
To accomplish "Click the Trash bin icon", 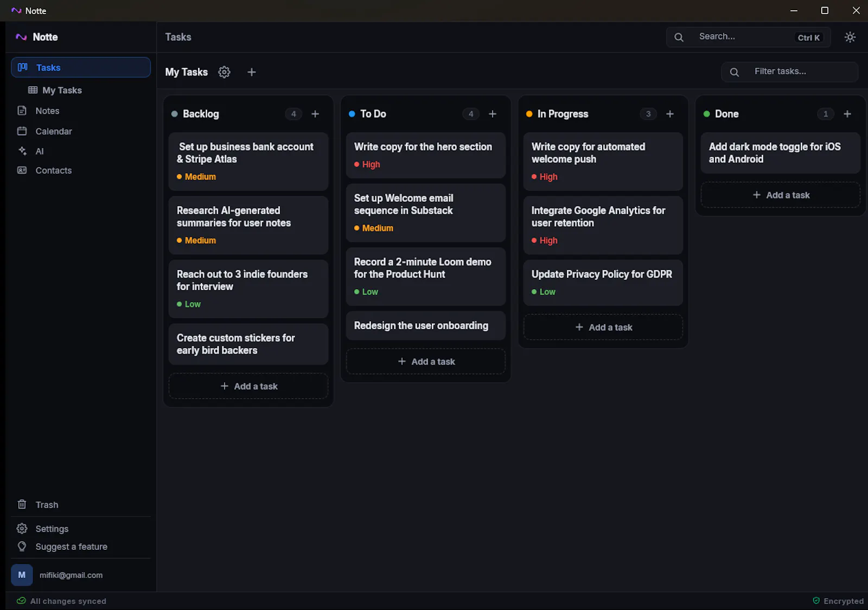I will 22,504.
